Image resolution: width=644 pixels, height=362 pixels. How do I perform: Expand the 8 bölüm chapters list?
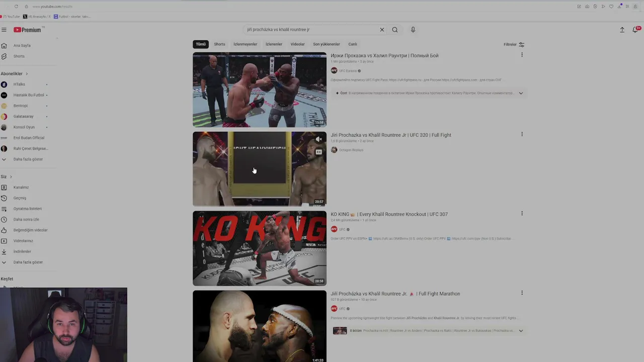coord(521,331)
